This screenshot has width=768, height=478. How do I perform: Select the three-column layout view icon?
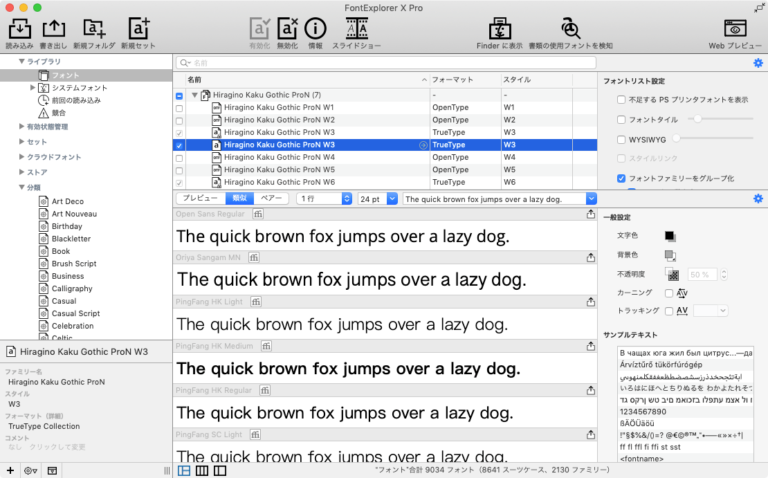[x=202, y=471]
